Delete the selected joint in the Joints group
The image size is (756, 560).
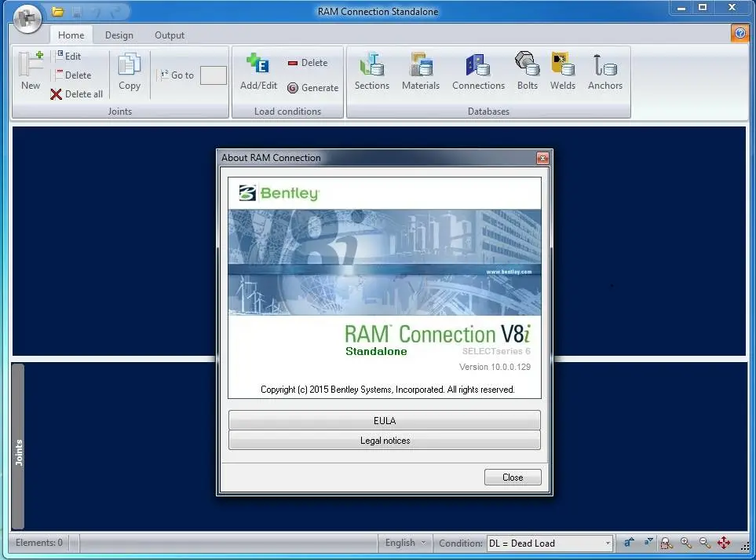pos(73,75)
